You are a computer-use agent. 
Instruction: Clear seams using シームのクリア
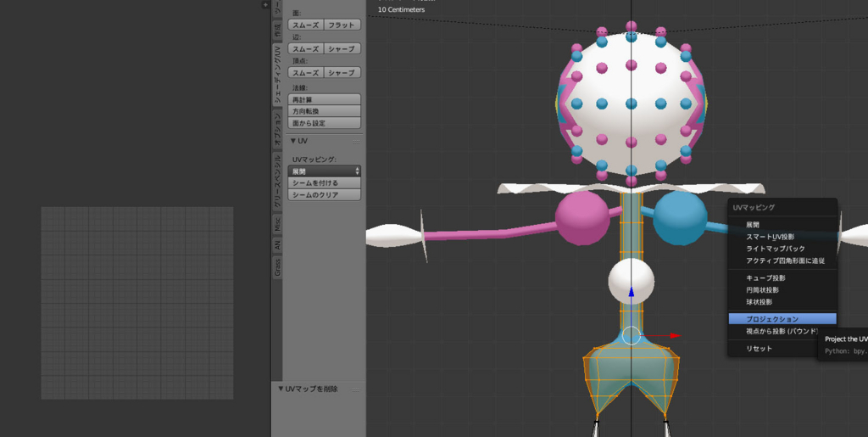tap(325, 195)
